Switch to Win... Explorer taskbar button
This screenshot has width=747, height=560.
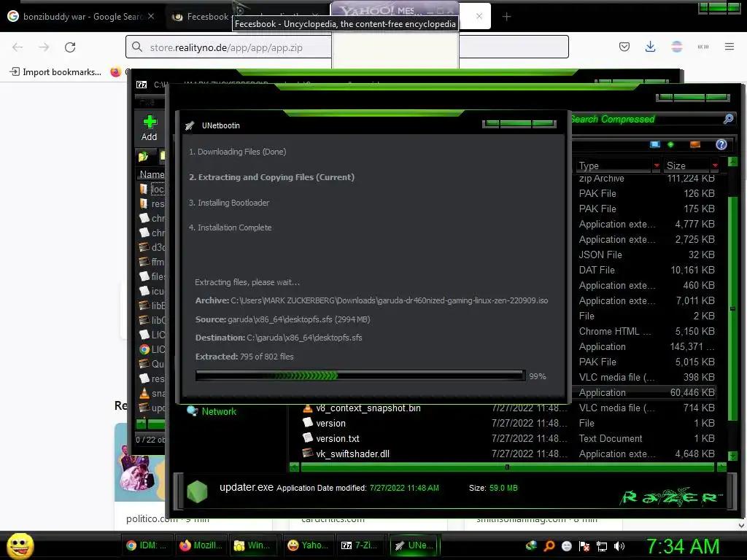pyautogui.click(x=255, y=545)
